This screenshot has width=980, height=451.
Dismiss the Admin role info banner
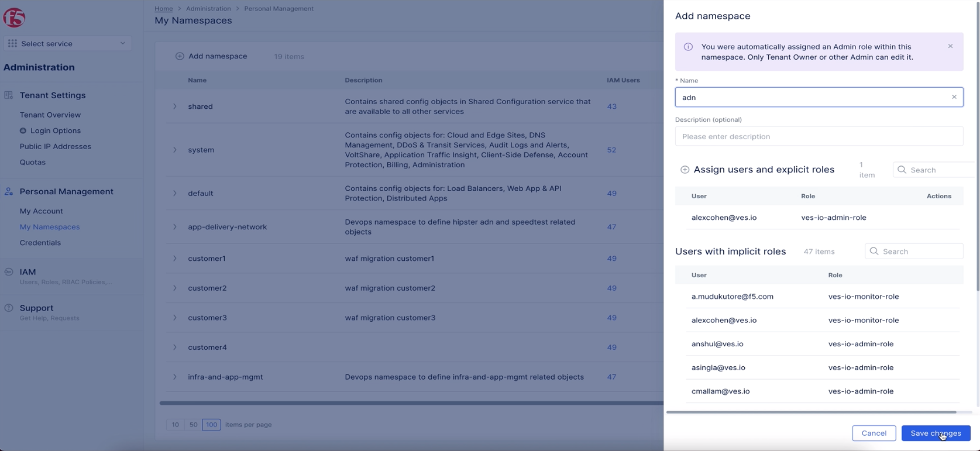(950, 46)
